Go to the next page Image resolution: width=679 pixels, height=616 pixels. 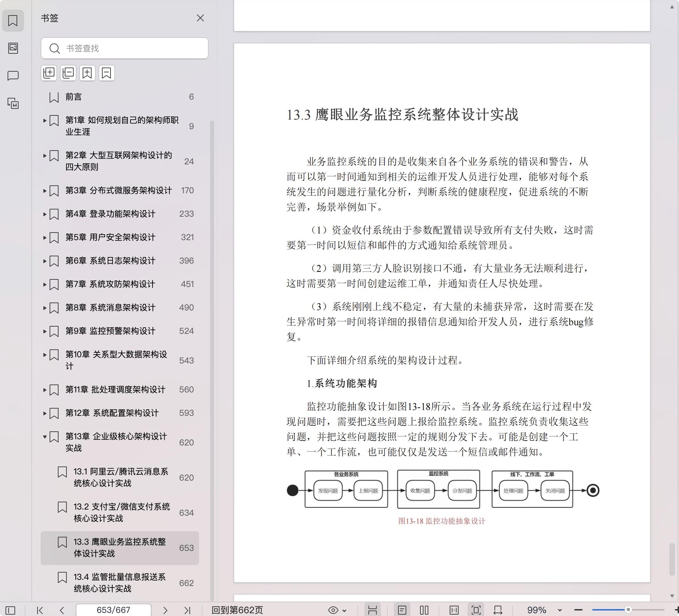point(165,610)
